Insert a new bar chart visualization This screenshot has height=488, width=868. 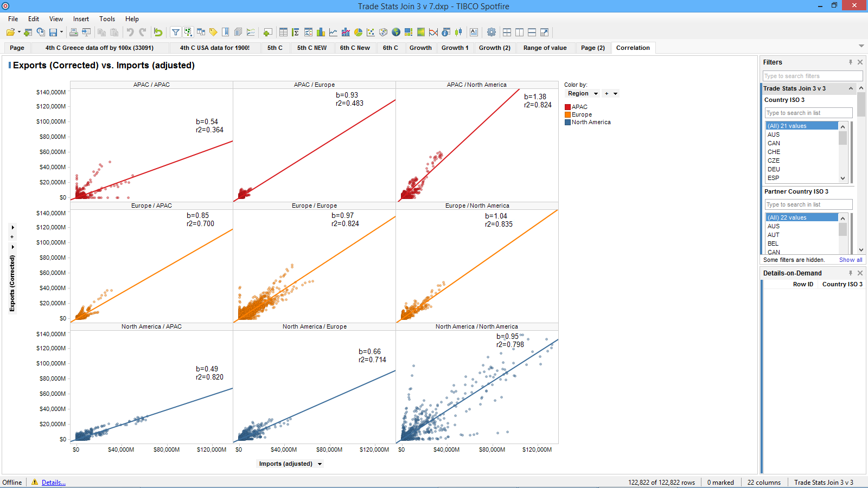321,33
